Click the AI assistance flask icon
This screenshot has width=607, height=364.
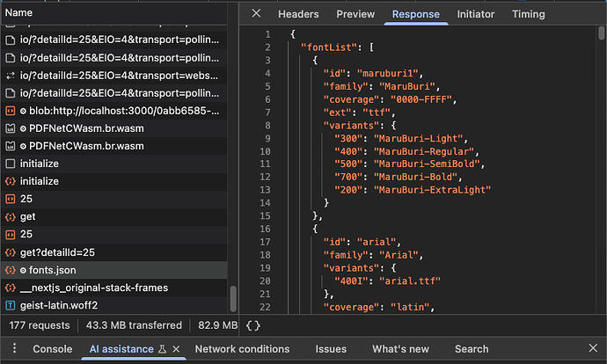pos(162,349)
